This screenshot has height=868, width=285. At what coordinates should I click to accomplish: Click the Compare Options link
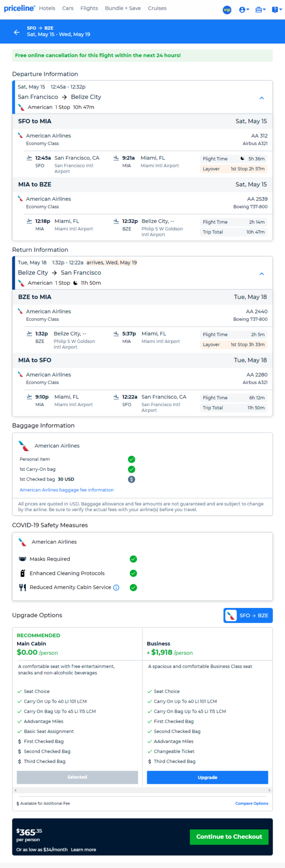click(x=252, y=803)
